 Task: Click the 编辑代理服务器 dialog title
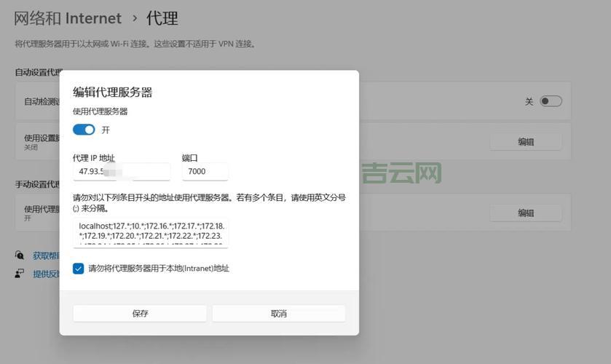(x=113, y=92)
